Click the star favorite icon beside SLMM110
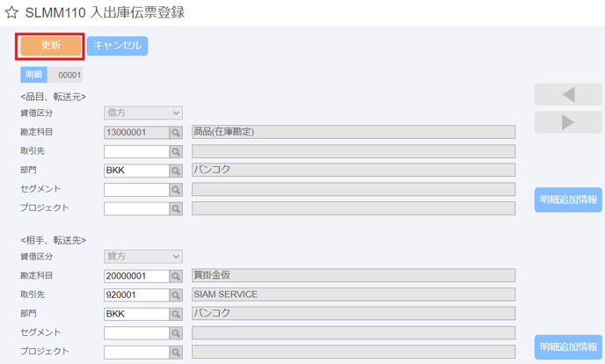Screen dimensions: 605x364 [11, 12]
